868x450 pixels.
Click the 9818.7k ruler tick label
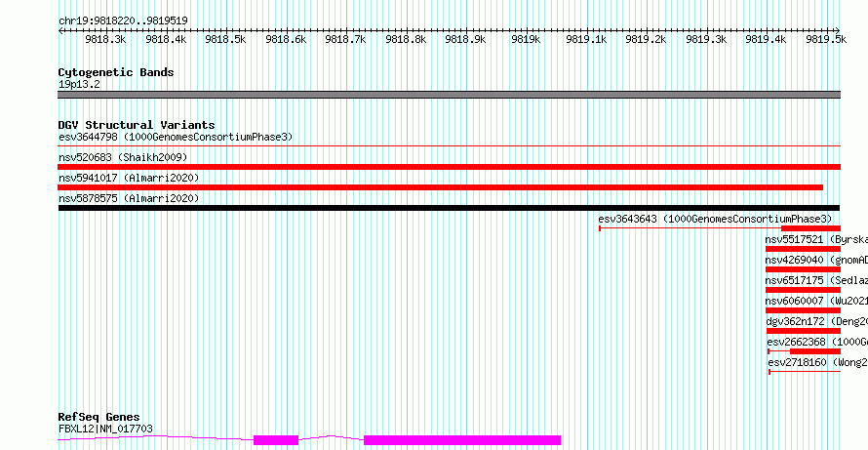pyautogui.click(x=345, y=39)
